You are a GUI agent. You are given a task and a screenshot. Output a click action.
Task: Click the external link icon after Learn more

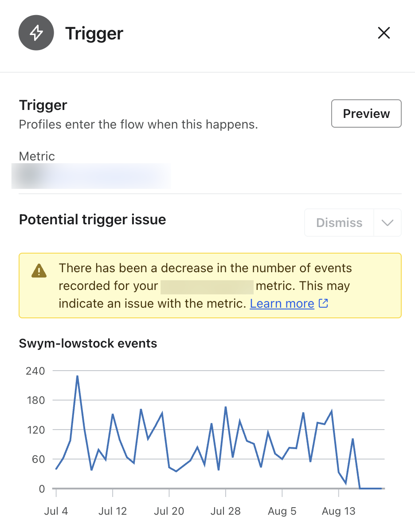tap(324, 303)
